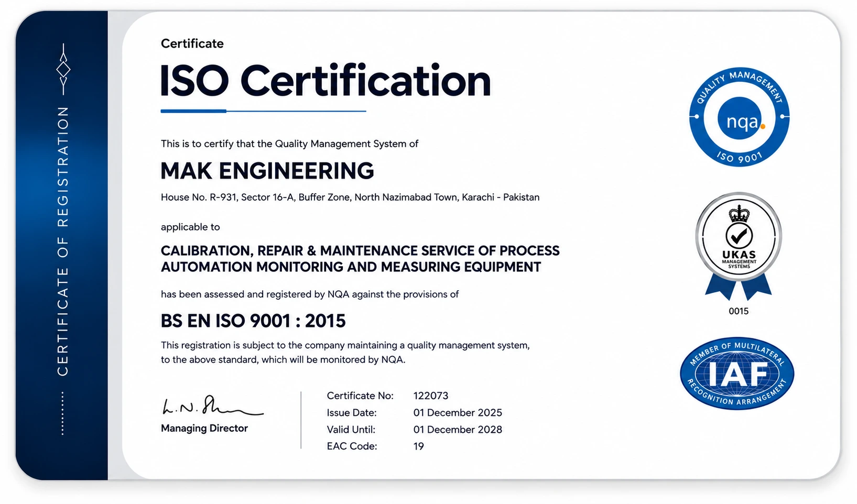Screen dimensions: 857x504
Task: Click the date 01 December 2025
Action: tap(458, 413)
